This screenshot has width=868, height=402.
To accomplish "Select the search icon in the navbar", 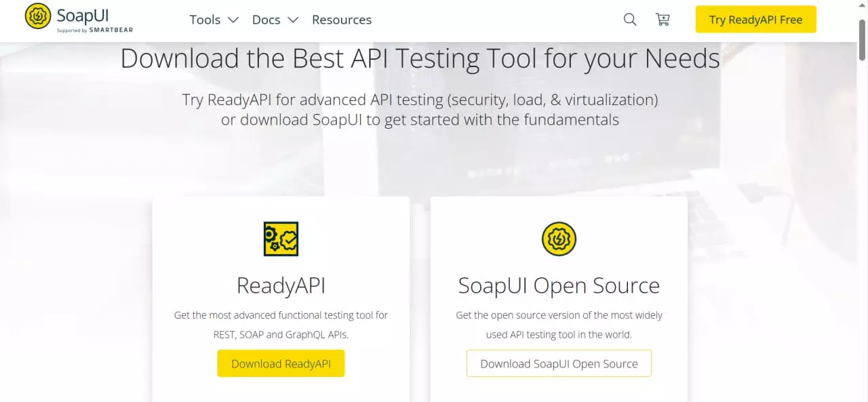I will pyautogui.click(x=629, y=20).
